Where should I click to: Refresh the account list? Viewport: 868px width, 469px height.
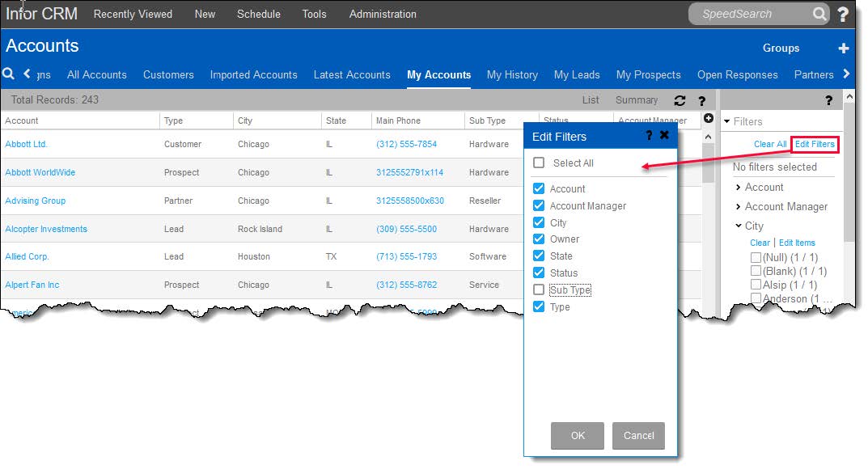click(680, 100)
